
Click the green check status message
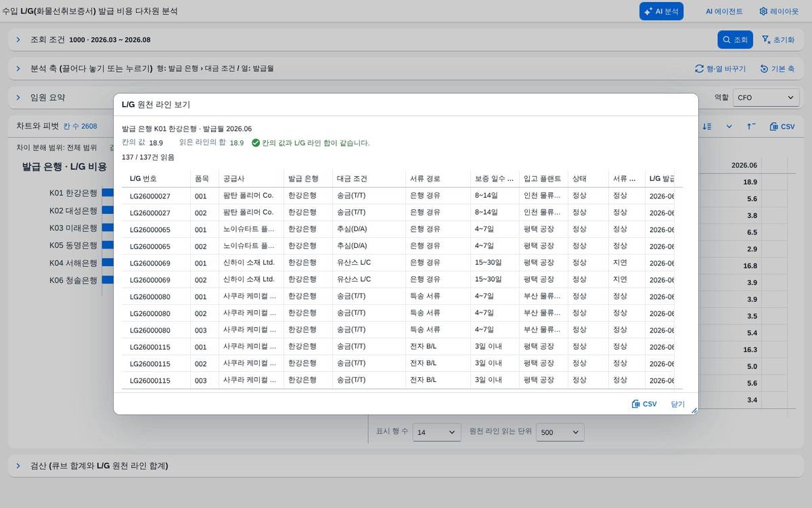click(x=311, y=143)
